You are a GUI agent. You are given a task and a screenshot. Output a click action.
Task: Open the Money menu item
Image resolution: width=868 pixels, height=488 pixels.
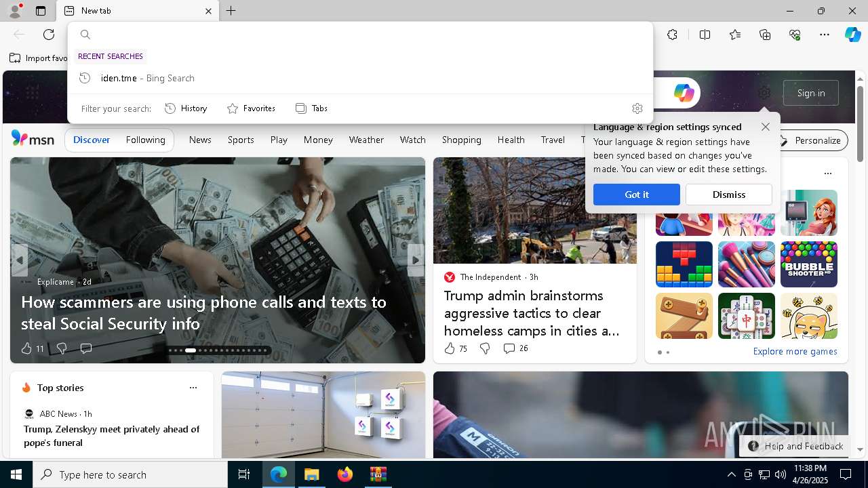pos(318,140)
